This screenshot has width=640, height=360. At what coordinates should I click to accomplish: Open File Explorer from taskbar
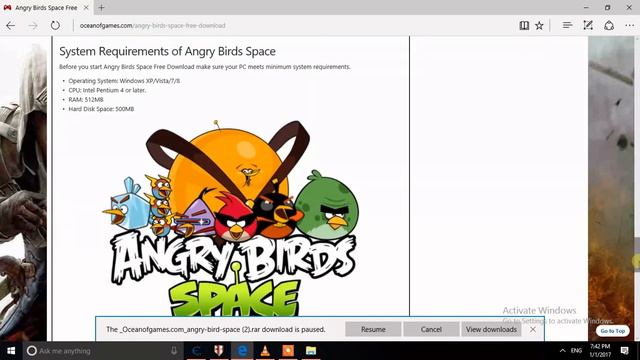tap(311, 351)
